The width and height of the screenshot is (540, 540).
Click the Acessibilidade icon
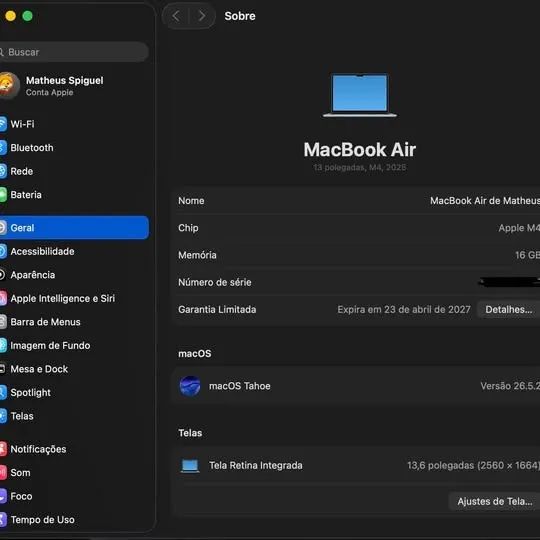click(3, 251)
